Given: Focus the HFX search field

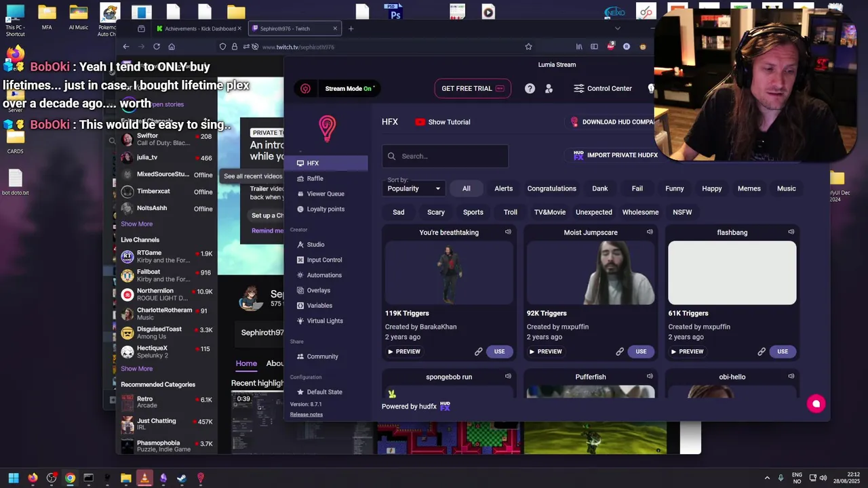Looking at the screenshot, I should pyautogui.click(x=445, y=156).
